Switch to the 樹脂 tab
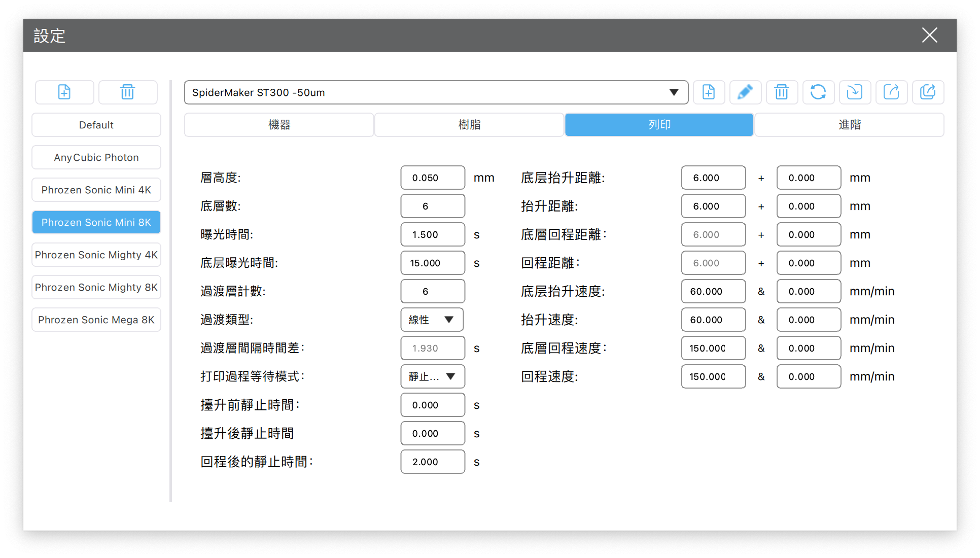The width and height of the screenshot is (980, 558). click(469, 125)
